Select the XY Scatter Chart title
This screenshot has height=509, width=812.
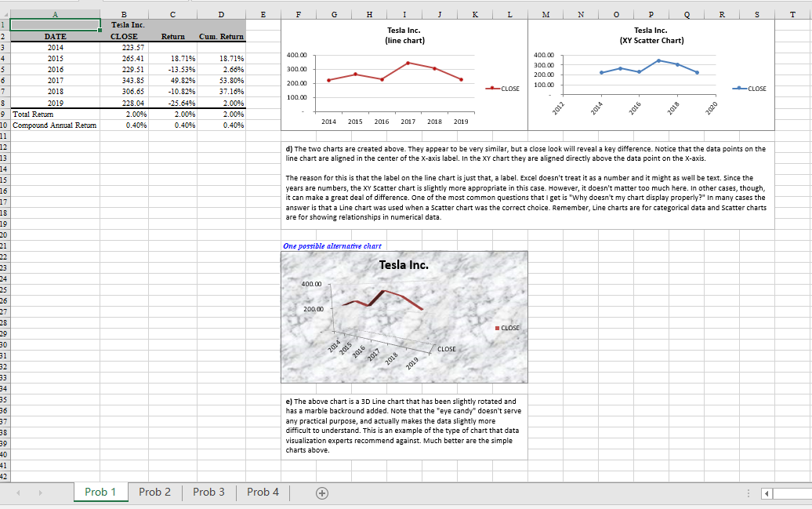click(651, 35)
